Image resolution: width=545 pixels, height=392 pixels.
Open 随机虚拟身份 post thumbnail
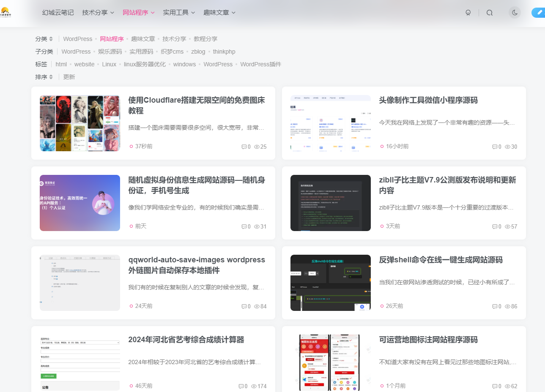point(80,203)
